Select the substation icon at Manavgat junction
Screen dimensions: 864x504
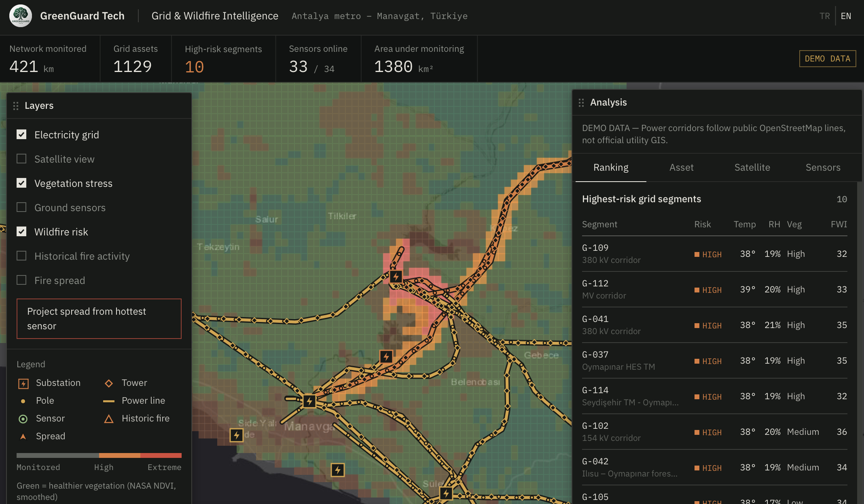309,401
